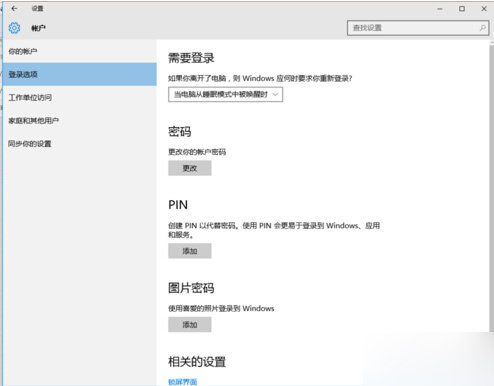This screenshot has height=386, width=494.
Task: Maximize the Settings window
Action: (x=462, y=9)
